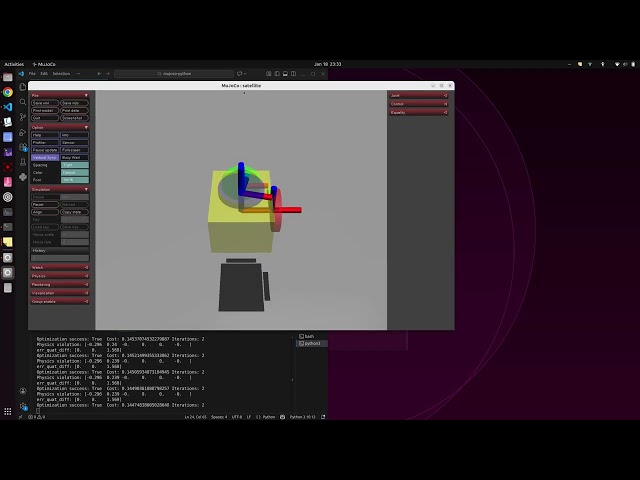Collapse the Option section
The width and height of the screenshot is (640, 480).
coord(60,127)
